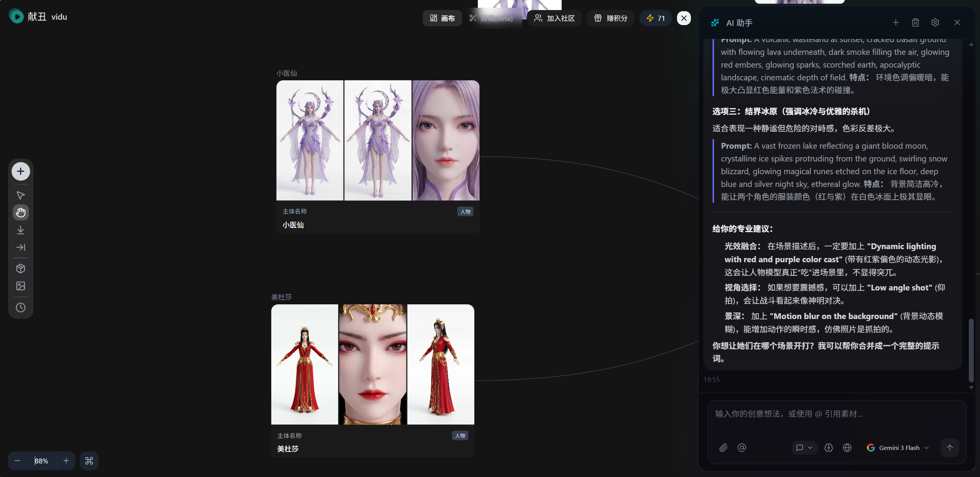This screenshot has width=980, height=477.
Task: Delete chat with trash icon
Action: coord(915,23)
